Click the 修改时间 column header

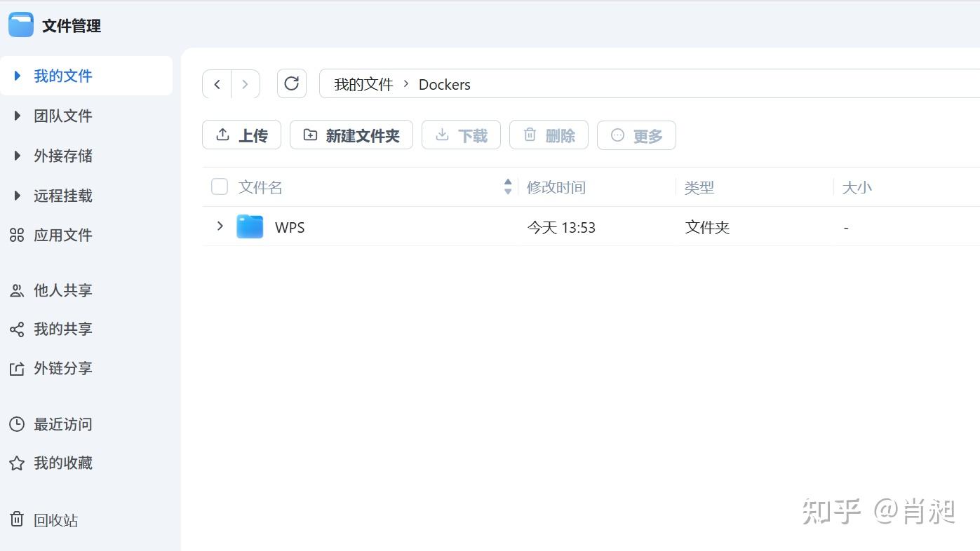pos(556,187)
